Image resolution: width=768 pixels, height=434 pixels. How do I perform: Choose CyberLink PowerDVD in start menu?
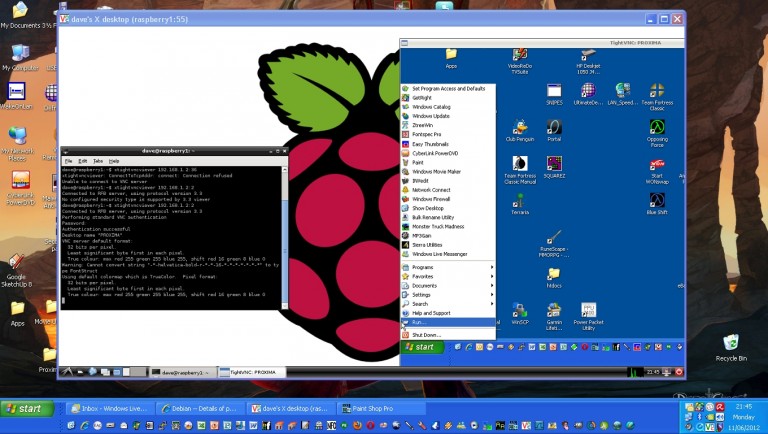pyautogui.click(x=448, y=153)
